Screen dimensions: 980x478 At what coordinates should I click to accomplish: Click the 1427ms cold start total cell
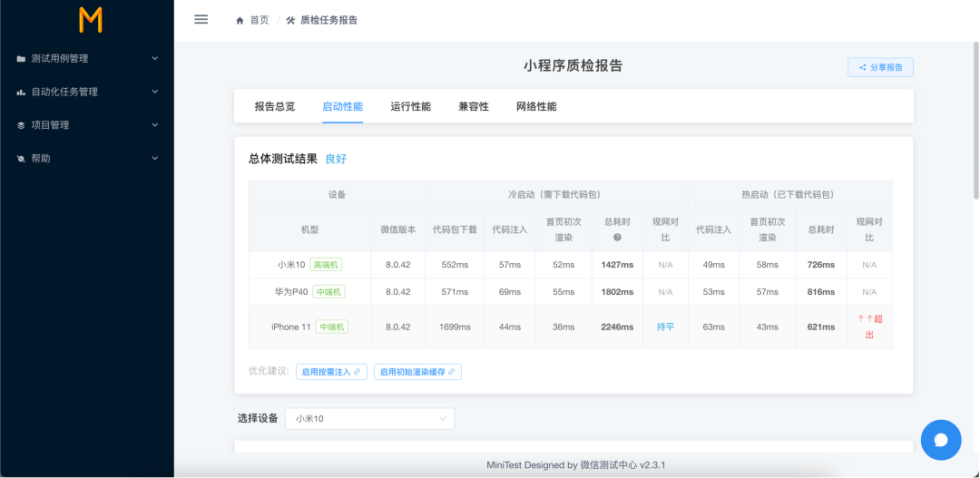tap(618, 265)
